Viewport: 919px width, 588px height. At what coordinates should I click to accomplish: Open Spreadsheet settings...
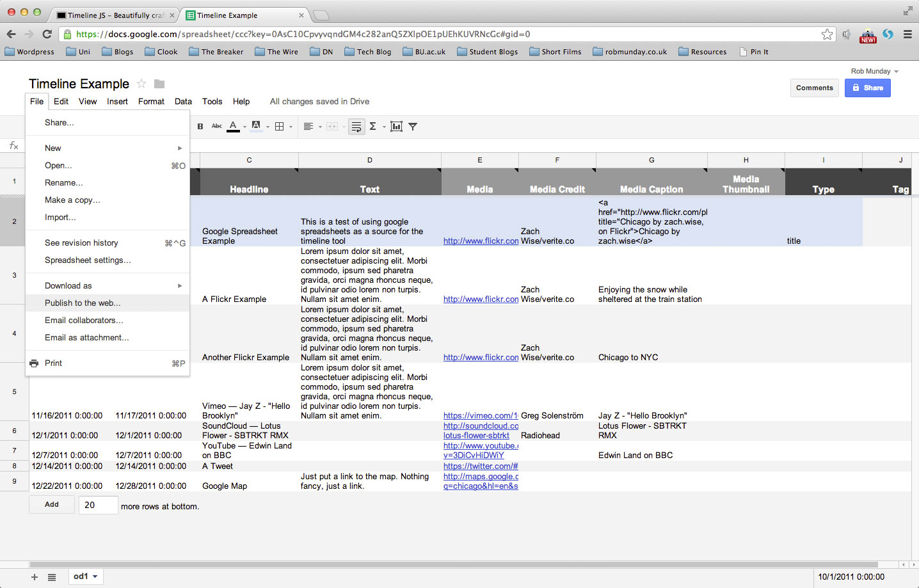[x=108, y=260]
